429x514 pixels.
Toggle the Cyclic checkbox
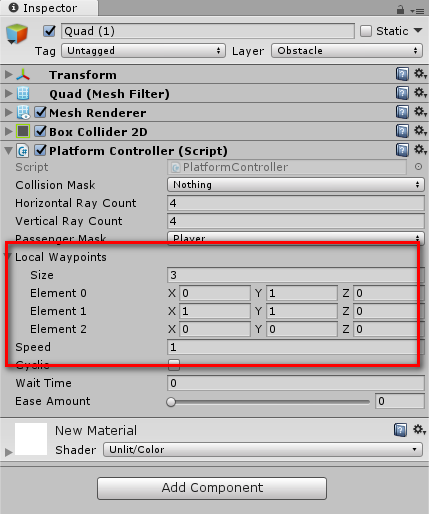[174, 365]
